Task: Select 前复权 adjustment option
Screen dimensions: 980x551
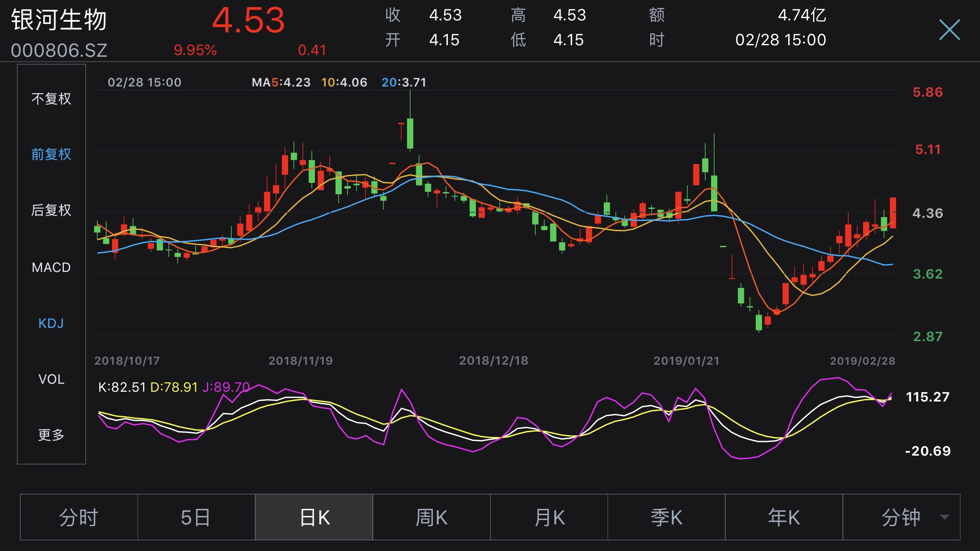Action: tap(51, 154)
